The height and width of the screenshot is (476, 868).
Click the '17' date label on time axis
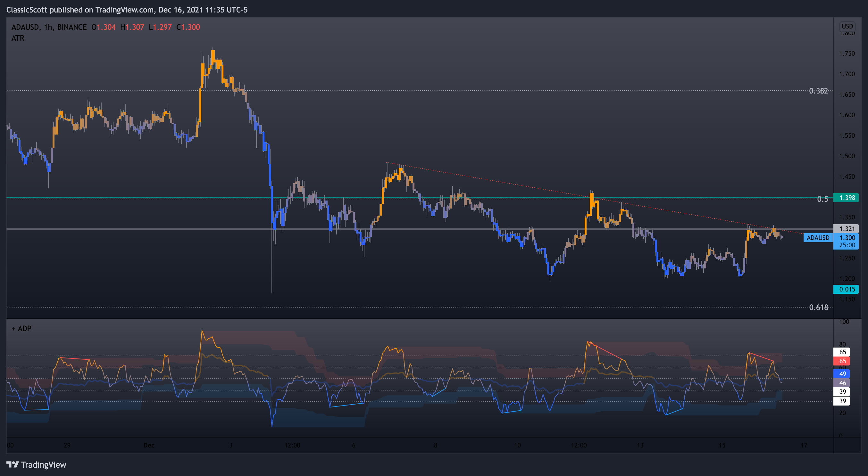point(804,445)
